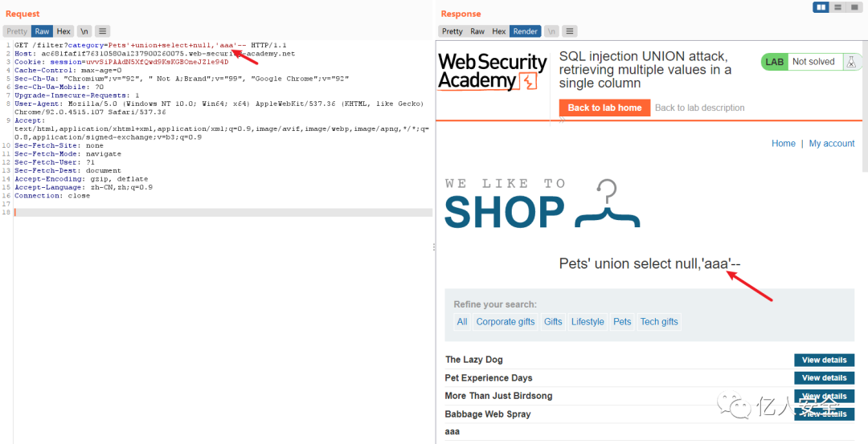Click the GET /filter request line
This screenshot has height=444, width=868.
(x=150, y=45)
